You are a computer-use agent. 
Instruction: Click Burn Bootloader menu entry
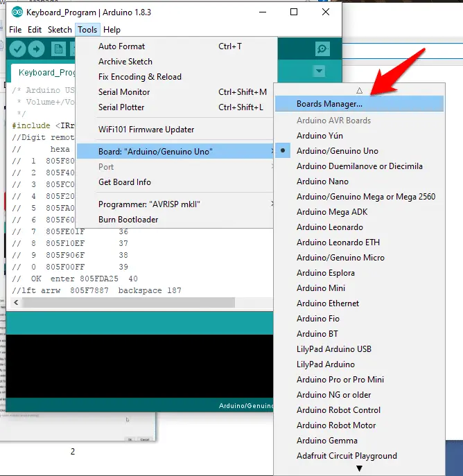(128, 220)
